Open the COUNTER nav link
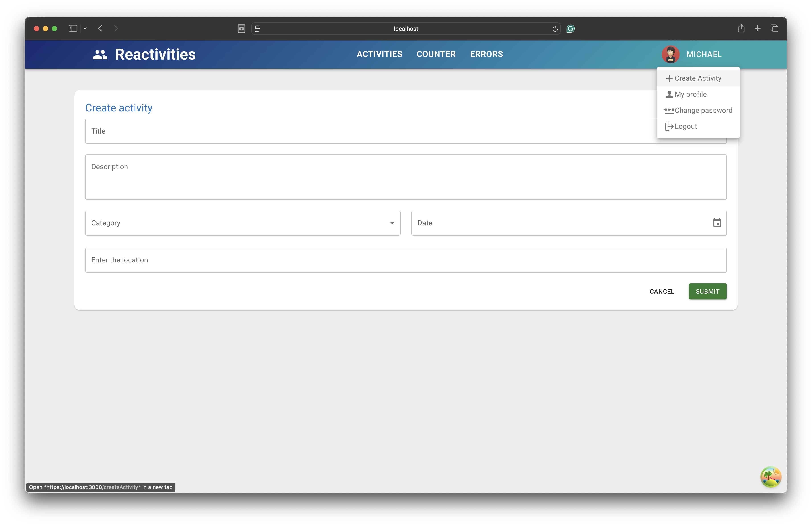812x526 pixels. tap(436, 54)
